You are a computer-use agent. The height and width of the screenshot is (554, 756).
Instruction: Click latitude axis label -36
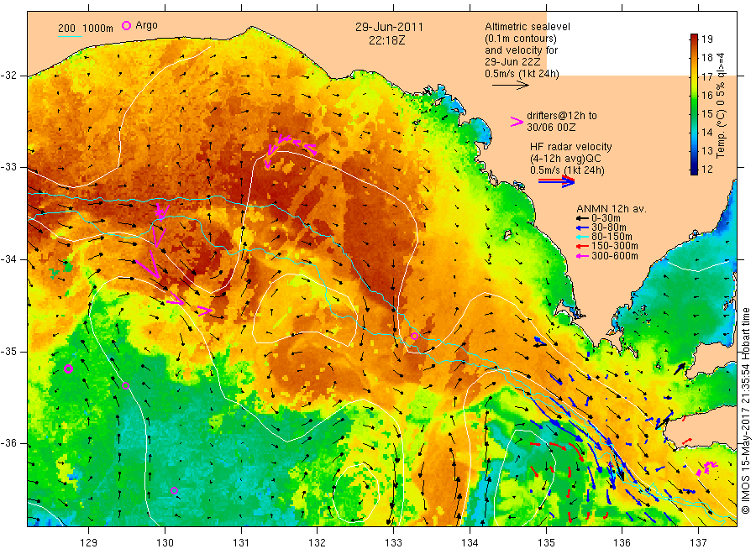click(8, 443)
